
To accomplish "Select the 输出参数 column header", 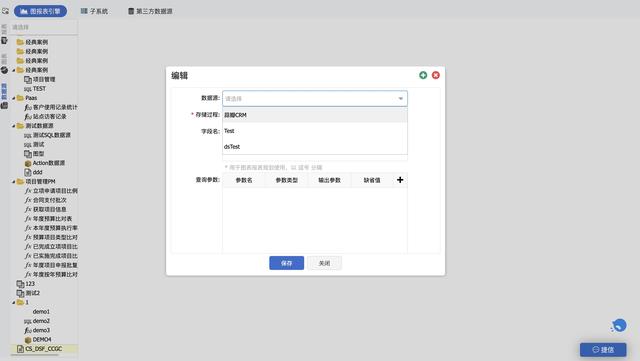I will 329,180.
